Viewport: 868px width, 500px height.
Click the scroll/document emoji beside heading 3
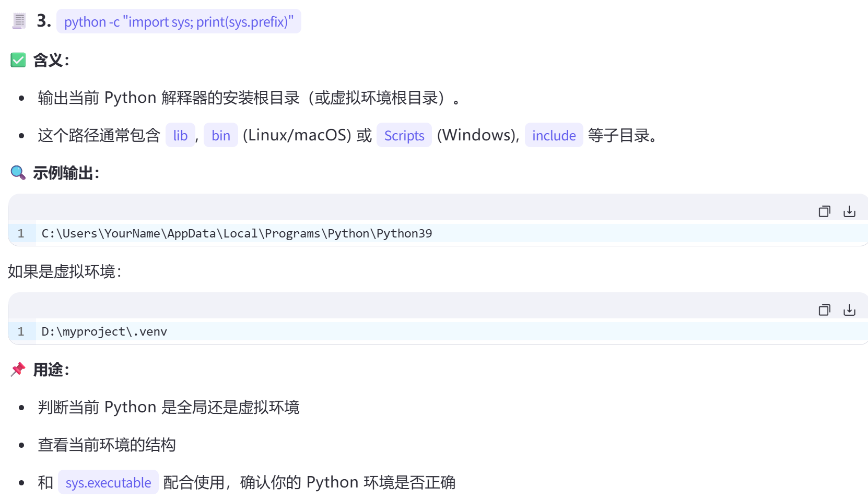[x=18, y=20]
